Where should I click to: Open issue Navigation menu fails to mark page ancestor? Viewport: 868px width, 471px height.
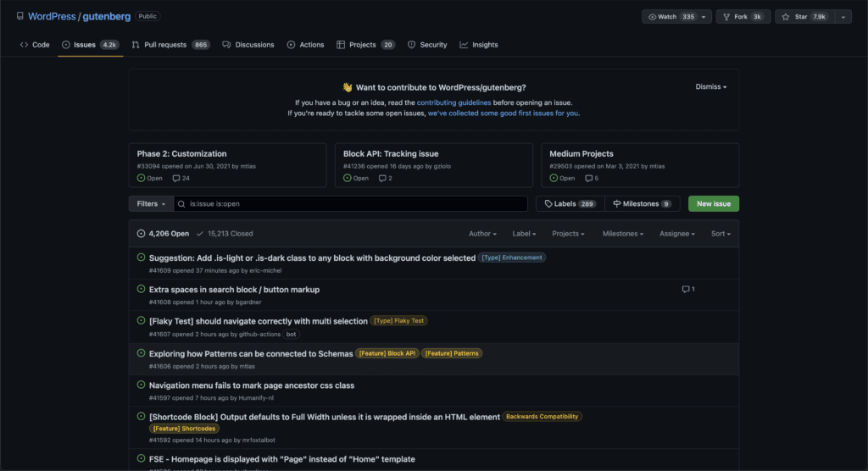click(x=251, y=385)
